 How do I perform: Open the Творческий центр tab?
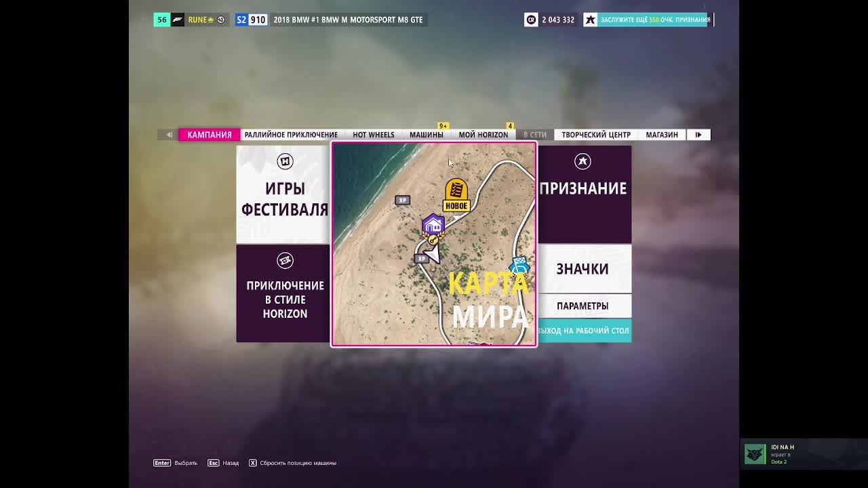(596, 134)
